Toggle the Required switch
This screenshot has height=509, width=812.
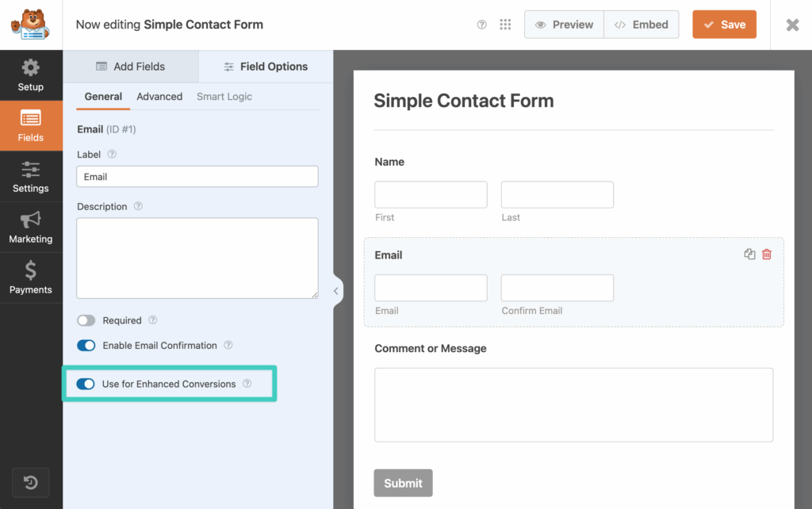86,321
